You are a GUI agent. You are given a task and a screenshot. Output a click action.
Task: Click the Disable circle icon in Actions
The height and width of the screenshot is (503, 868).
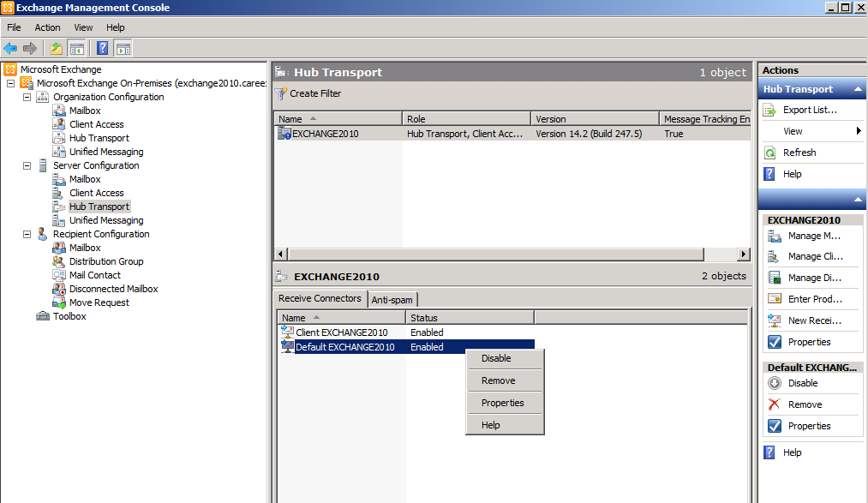coord(775,383)
